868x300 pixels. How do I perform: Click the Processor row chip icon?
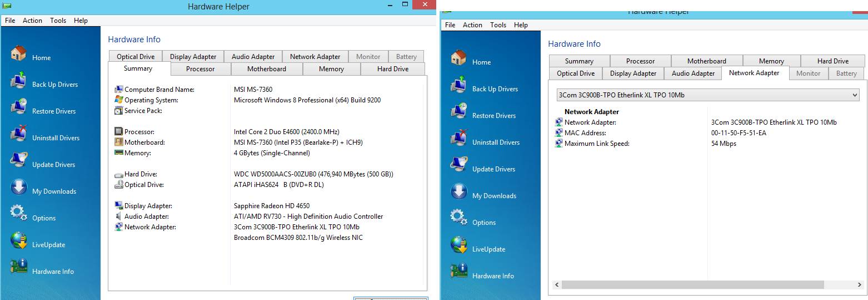click(x=118, y=131)
